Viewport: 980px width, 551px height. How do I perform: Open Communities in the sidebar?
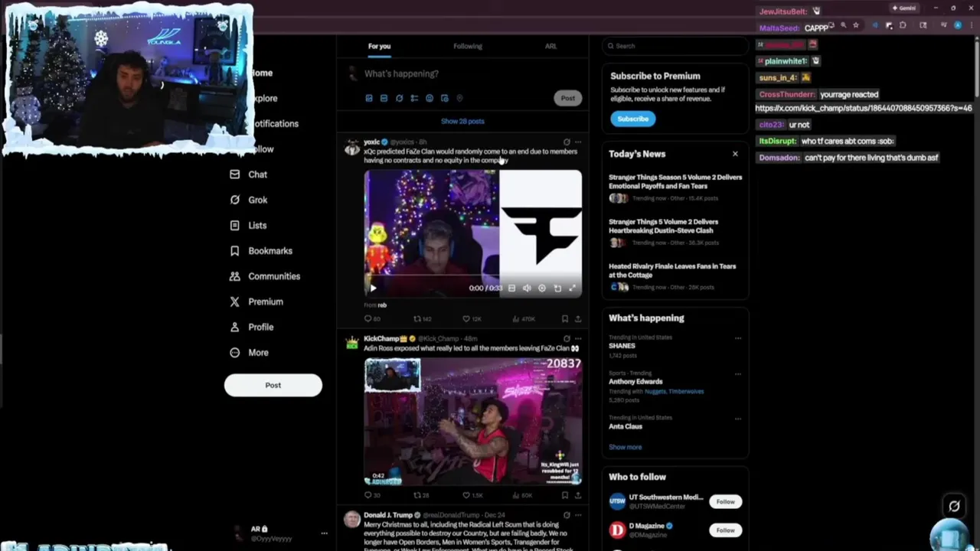coord(265,276)
